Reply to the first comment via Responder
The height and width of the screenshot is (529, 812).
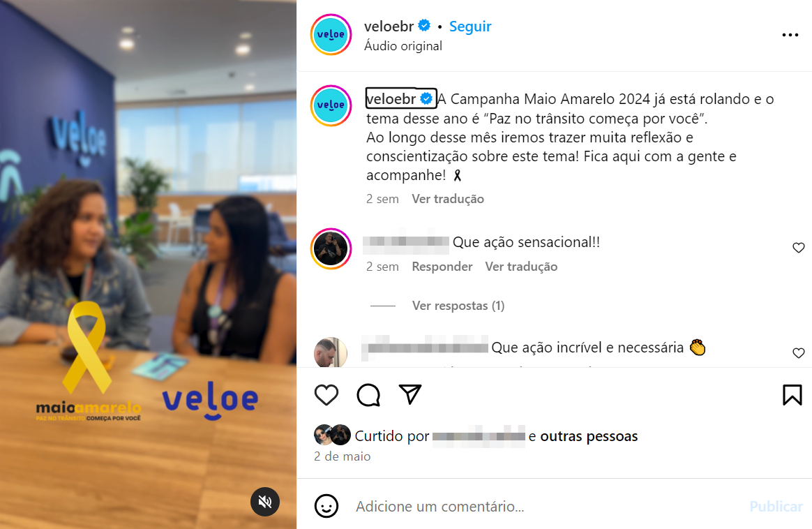point(442,267)
